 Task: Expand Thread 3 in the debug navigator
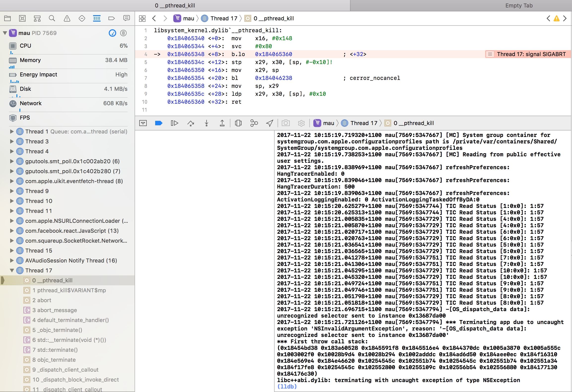[12, 141]
